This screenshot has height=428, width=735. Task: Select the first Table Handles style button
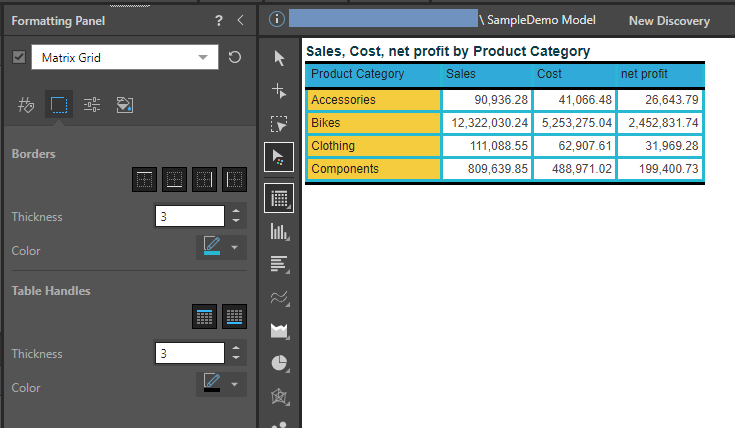click(205, 317)
